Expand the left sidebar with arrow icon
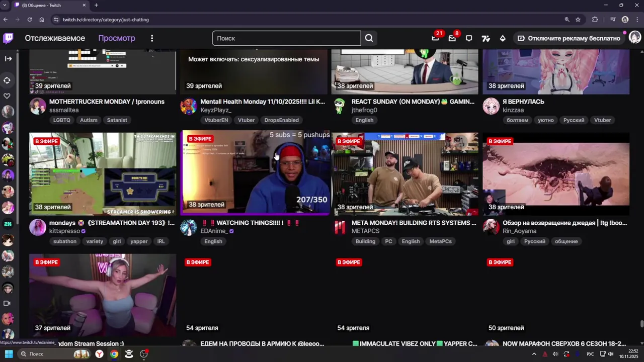Viewport: 644px width, 362px height. [8, 59]
